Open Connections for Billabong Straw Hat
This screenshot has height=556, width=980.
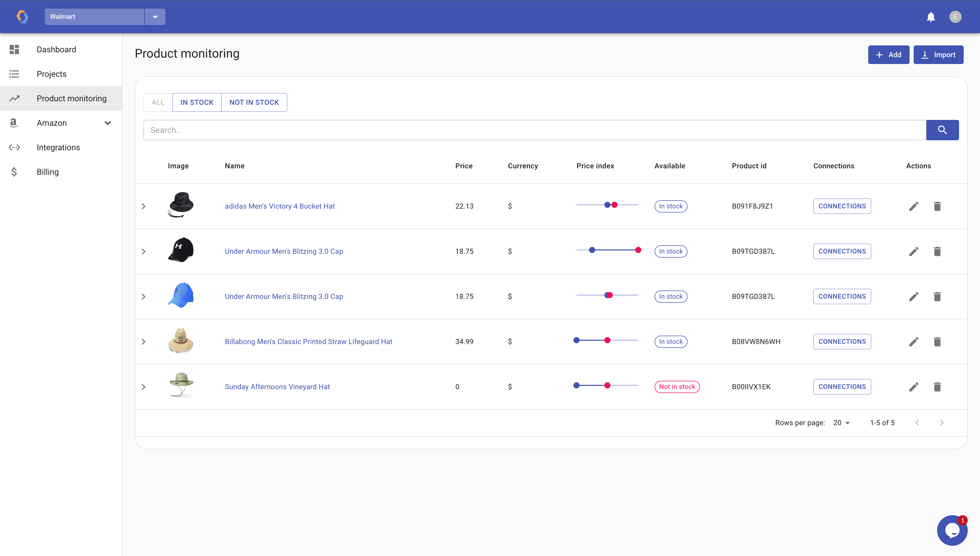click(x=842, y=342)
